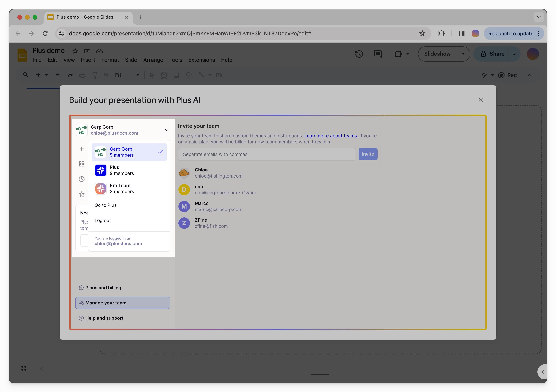Click the plus icon in Plus sidebar
Image resolution: width=556 pixels, height=392 pixels.
point(82,149)
